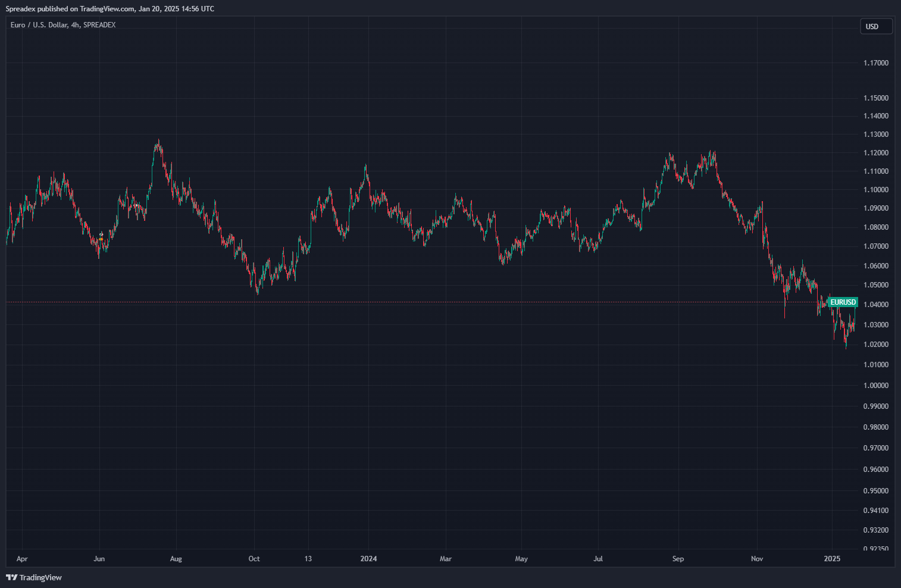Click the 13 date label on the time axis

tap(308, 559)
